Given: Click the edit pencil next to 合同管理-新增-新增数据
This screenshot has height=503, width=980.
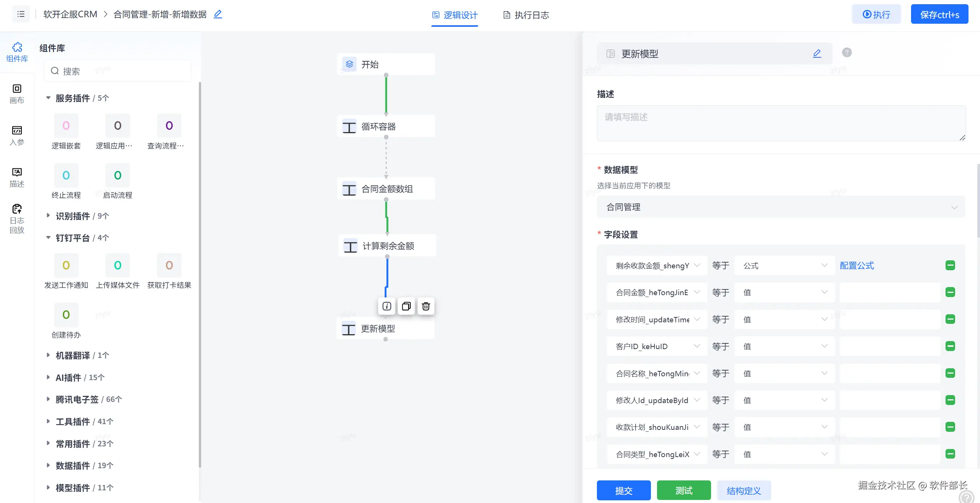Looking at the screenshot, I should pyautogui.click(x=218, y=15).
